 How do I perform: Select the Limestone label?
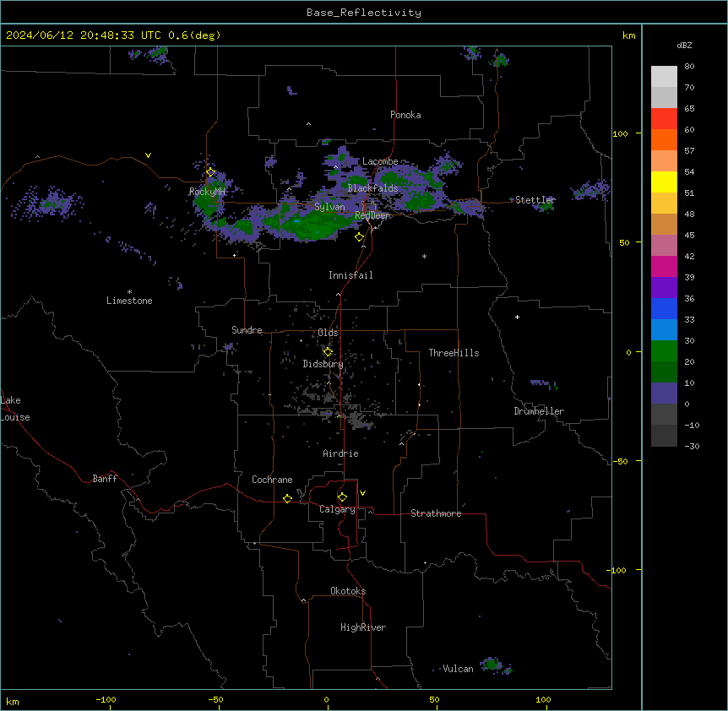[129, 301]
